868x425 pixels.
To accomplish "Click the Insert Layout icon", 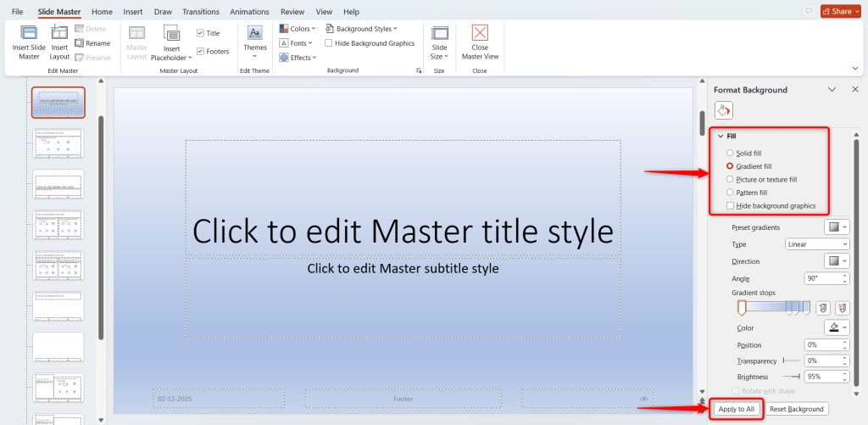I will pos(59,33).
